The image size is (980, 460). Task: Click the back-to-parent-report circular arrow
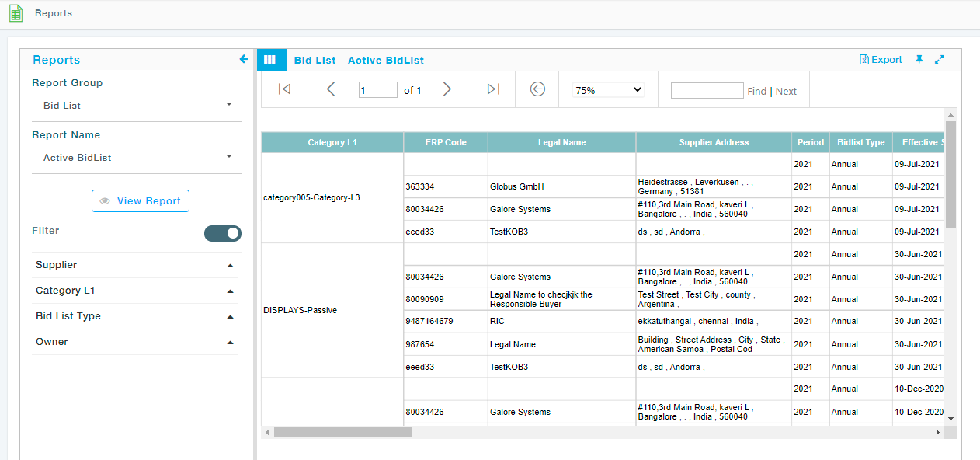click(x=537, y=89)
